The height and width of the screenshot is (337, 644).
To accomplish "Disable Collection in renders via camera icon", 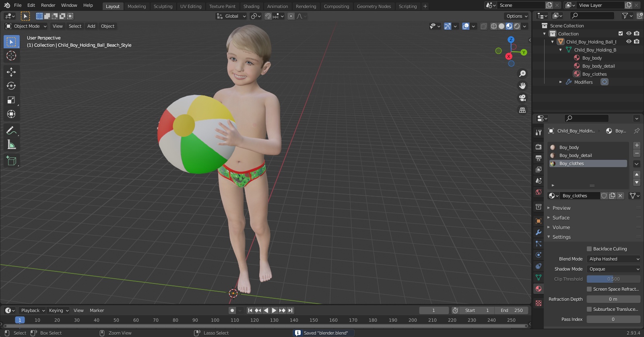I will pyautogui.click(x=636, y=33).
